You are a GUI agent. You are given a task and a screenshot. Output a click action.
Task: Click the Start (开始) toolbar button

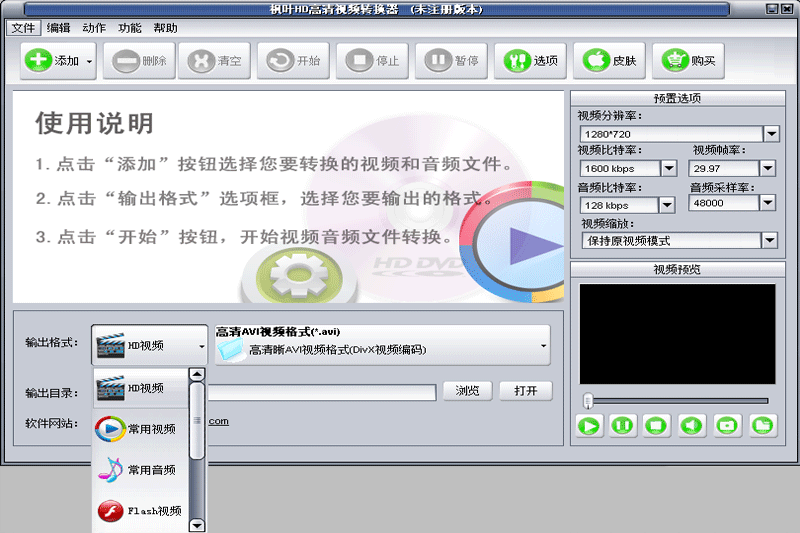[x=293, y=61]
